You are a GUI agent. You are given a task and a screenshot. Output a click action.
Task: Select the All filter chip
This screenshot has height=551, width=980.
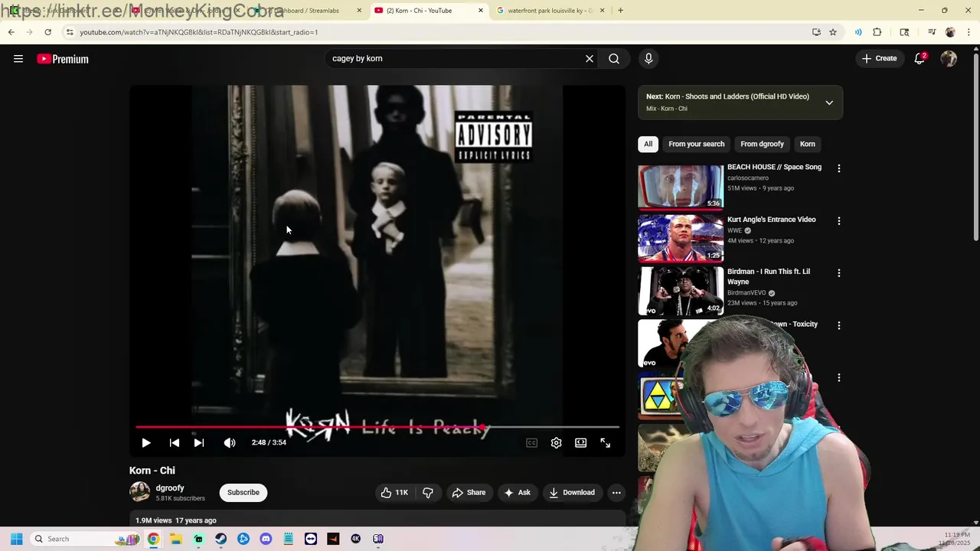coord(648,144)
